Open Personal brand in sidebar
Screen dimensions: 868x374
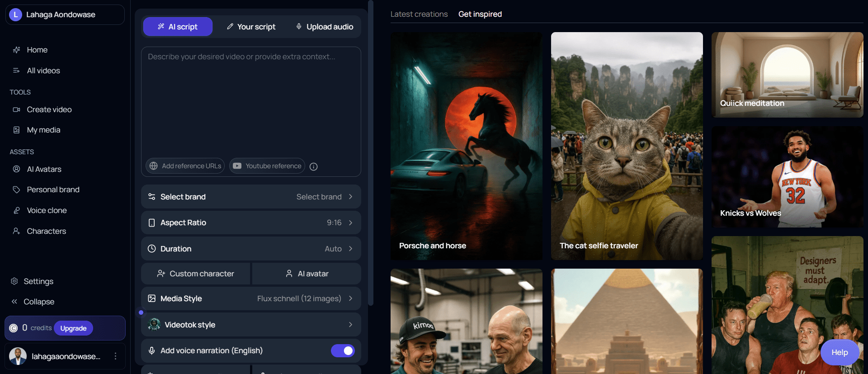tap(53, 189)
